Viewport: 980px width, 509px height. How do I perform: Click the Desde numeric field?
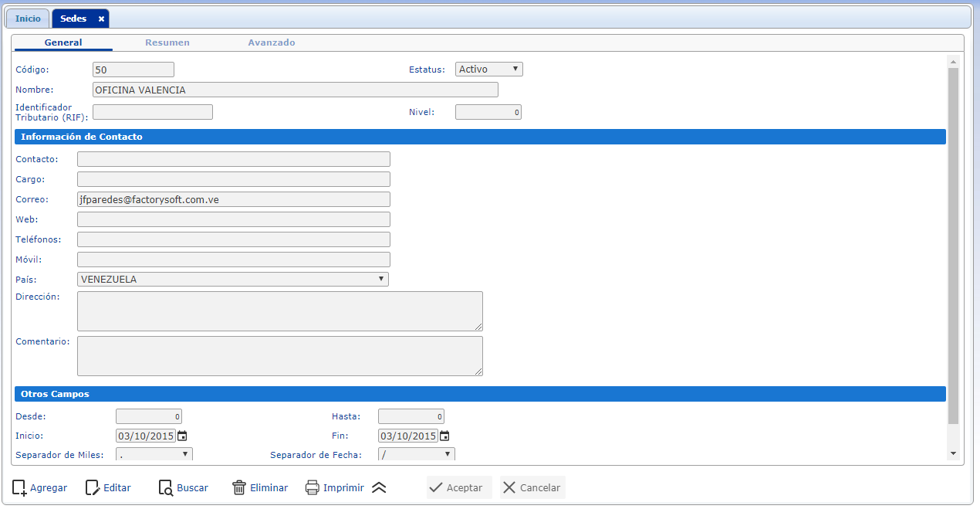coord(149,416)
